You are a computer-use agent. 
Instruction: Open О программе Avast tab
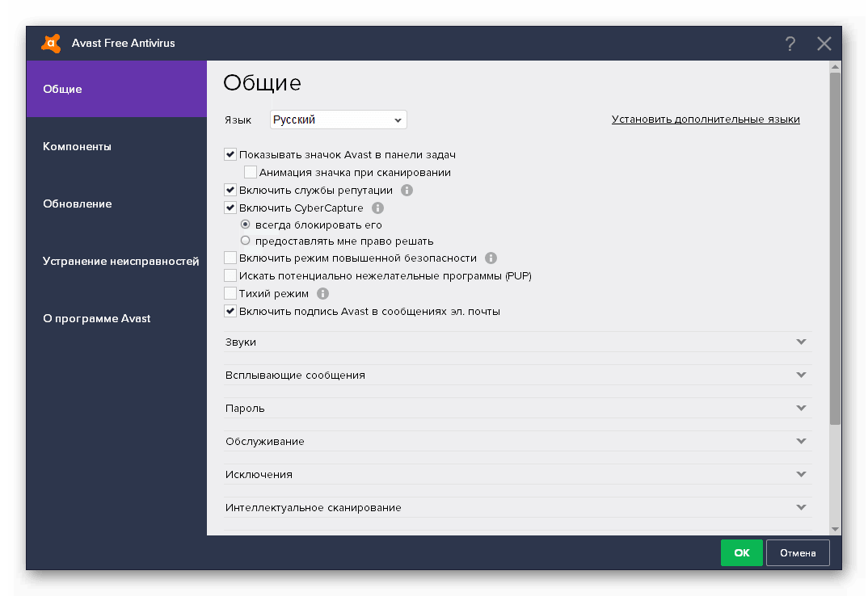[x=117, y=318]
